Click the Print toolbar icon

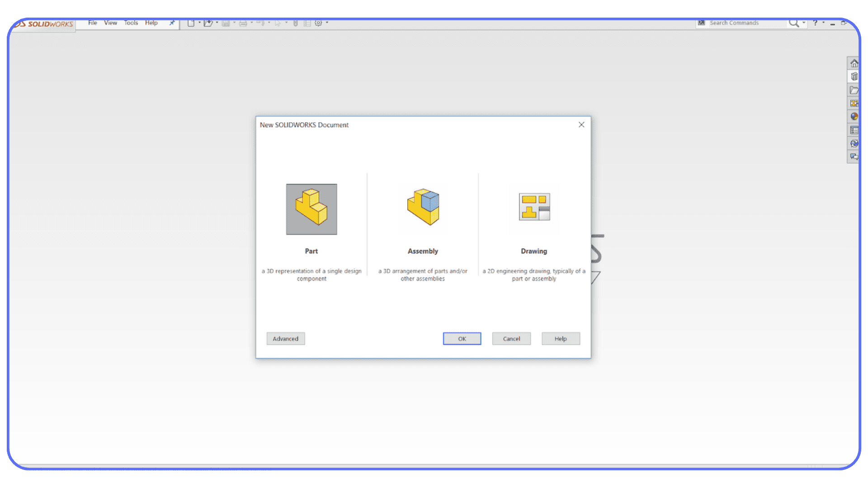coord(244,23)
